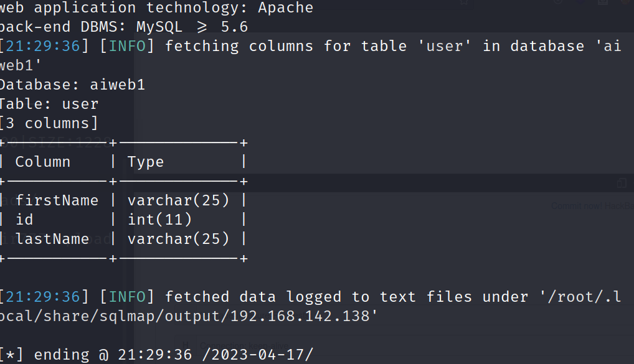Click the id column row
Image resolution: width=634 pixels, height=364 pixels.
(x=123, y=220)
